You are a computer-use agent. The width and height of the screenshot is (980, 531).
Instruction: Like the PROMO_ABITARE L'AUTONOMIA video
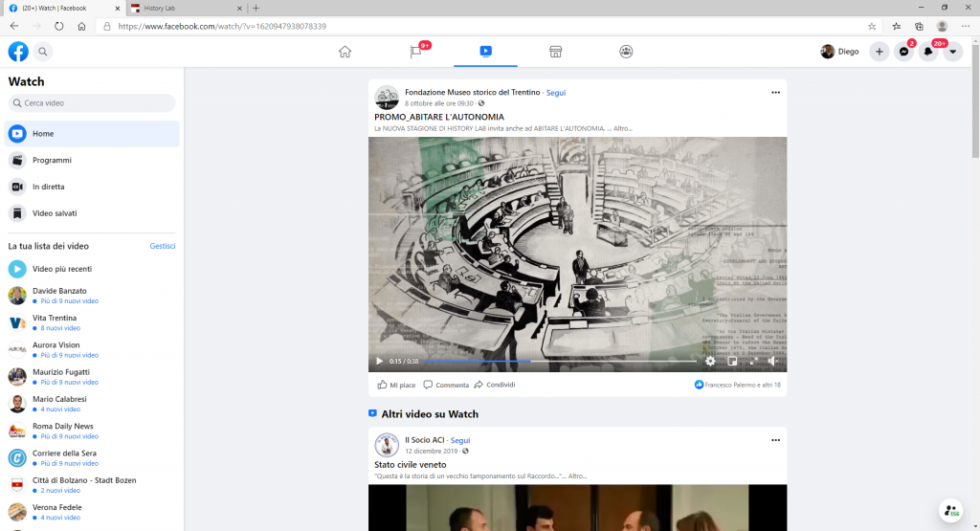396,385
